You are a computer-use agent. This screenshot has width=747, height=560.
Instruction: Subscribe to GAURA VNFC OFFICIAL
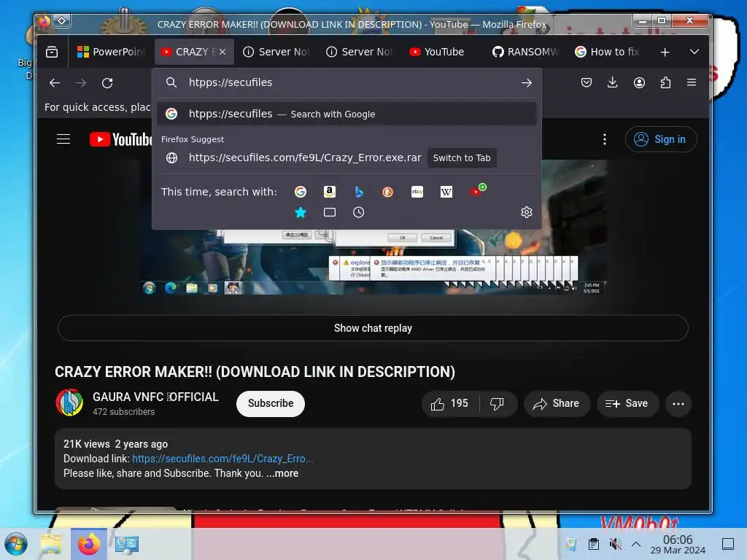tap(271, 403)
